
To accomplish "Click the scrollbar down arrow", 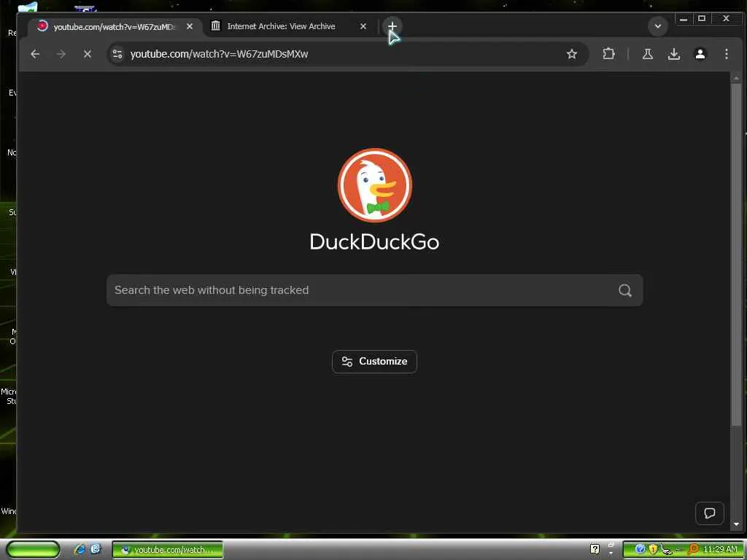I will pos(737,524).
